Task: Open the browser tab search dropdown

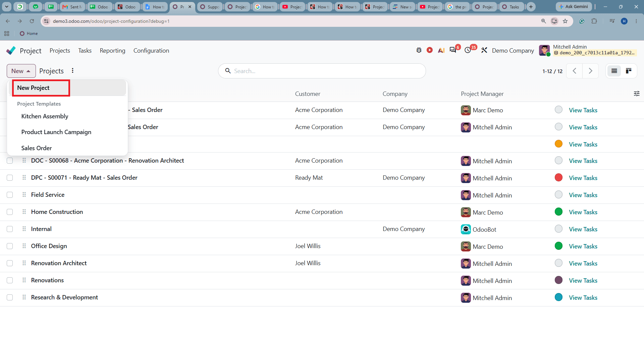Action: tap(7, 7)
